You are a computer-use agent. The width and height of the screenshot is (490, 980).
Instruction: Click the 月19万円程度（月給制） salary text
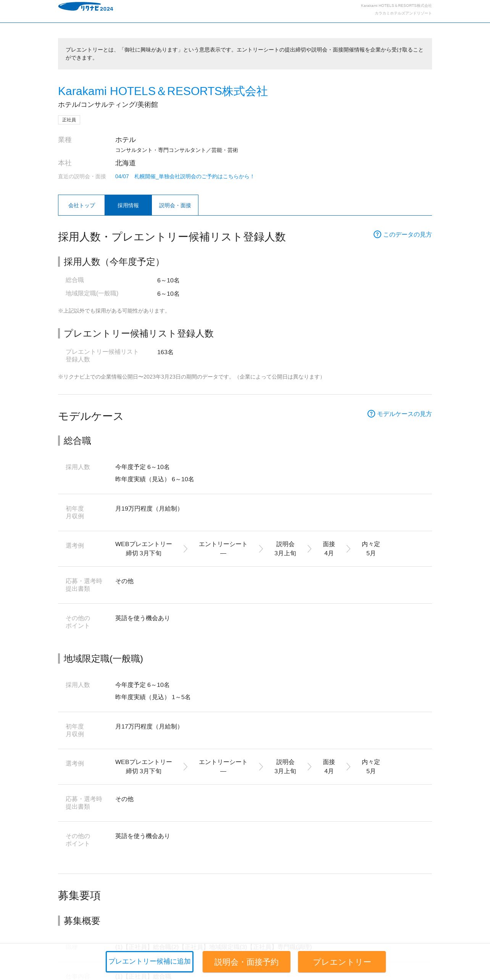149,508
